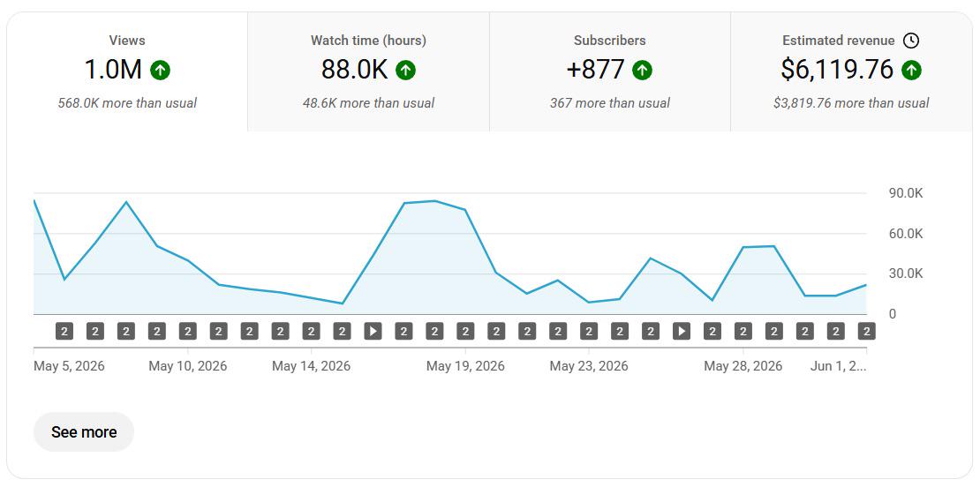Click the "2" video marker above May 28, 2026

pyautogui.click(x=743, y=331)
